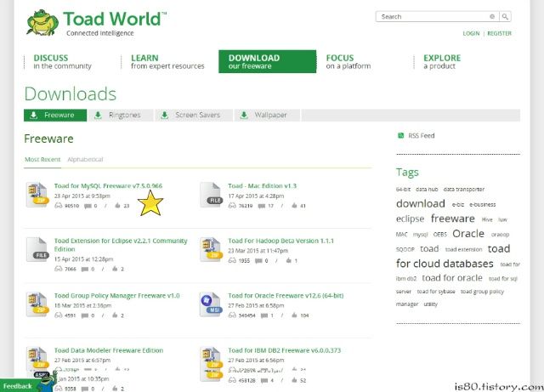Click the REGISTER link
The height and width of the screenshot is (392, 544).
pos(499,33)
